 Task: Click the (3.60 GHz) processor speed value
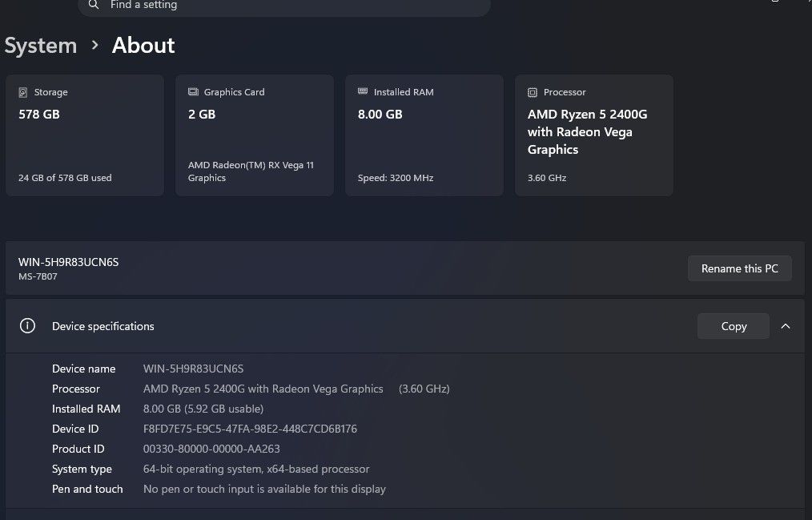click(424, 389)
